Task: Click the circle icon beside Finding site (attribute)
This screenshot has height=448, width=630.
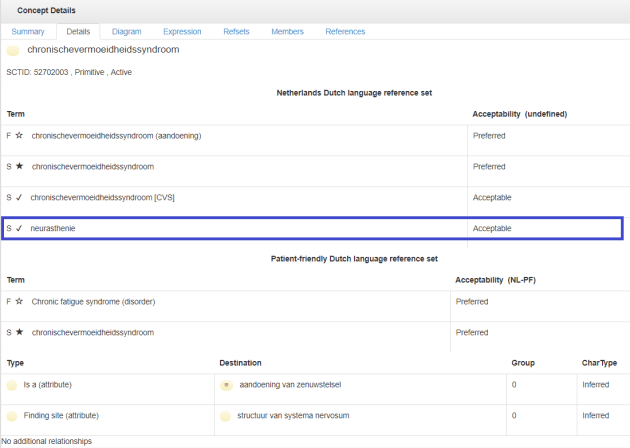Action: pos(12,415)
